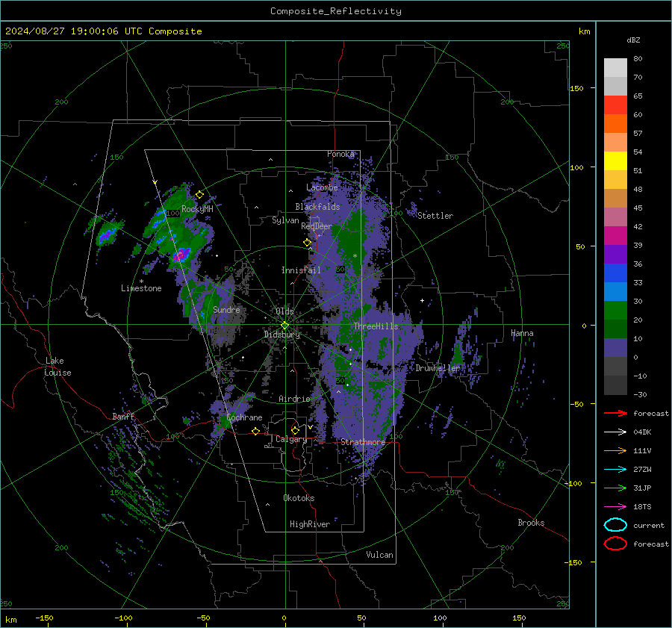The height and width of the screenshot is (628, 672).
Task: Select the 0 dBZ purple color swatch
Action: [615, 347]
